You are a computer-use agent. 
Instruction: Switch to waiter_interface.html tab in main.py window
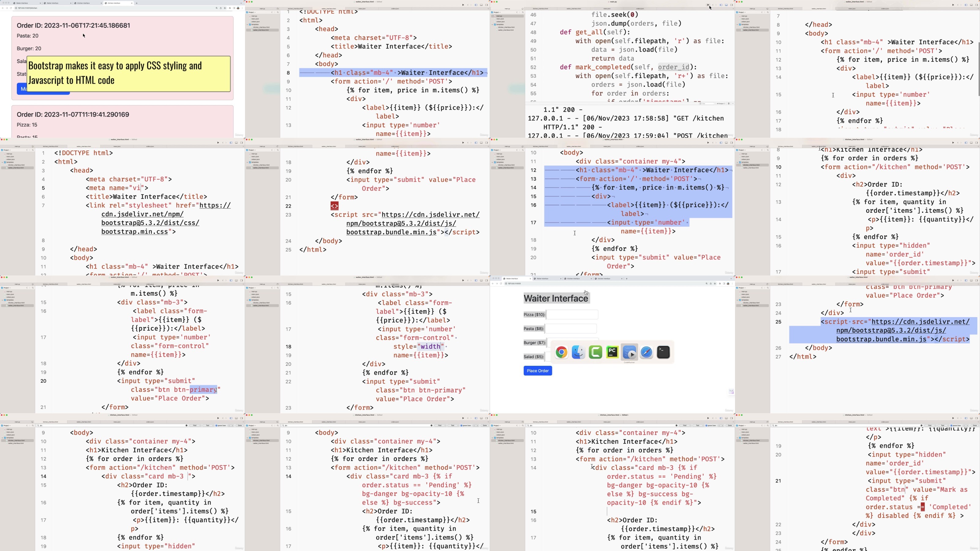point(574,8)
